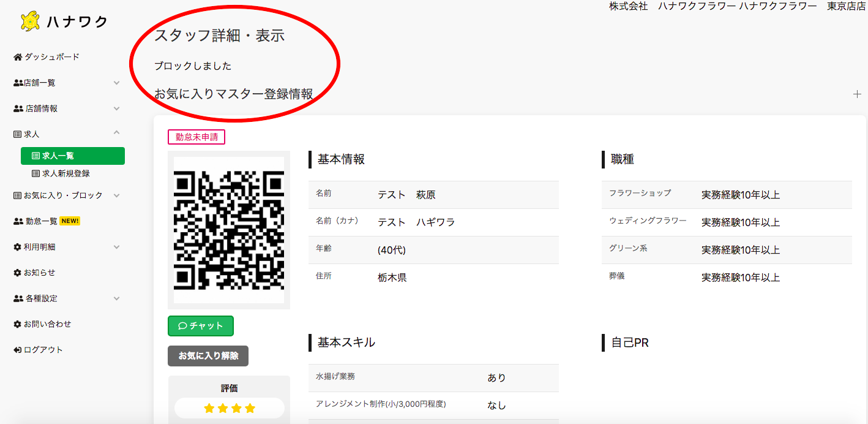Click the staff QR code image
This screenshot has width=868, height=424.
[229, 230]
